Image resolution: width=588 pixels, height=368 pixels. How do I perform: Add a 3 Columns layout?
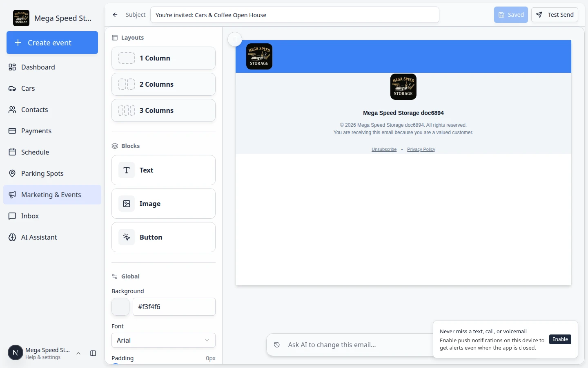click(163, 110)
